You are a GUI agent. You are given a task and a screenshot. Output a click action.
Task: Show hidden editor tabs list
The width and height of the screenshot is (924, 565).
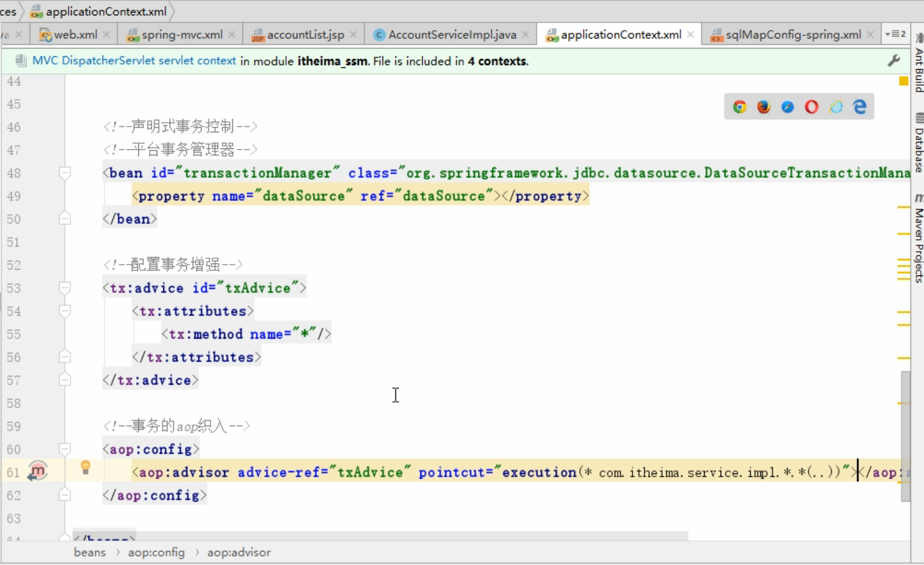click(895, 34)
